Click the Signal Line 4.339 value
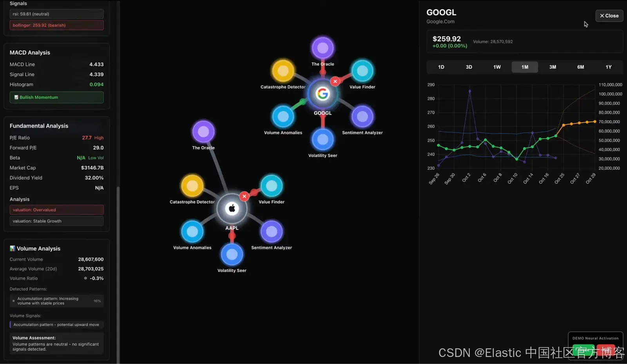The image size is (627, 364). click(x=96, y=74)
